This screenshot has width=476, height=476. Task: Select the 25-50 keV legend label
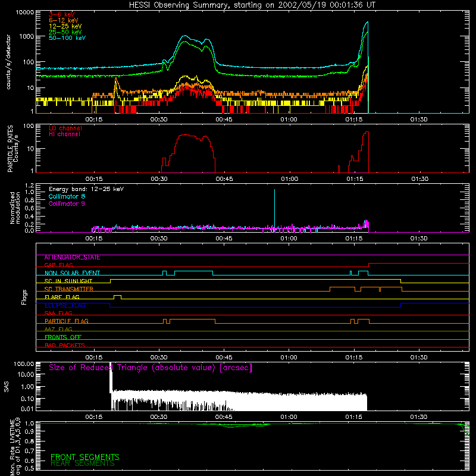click(x=65, y=32)
